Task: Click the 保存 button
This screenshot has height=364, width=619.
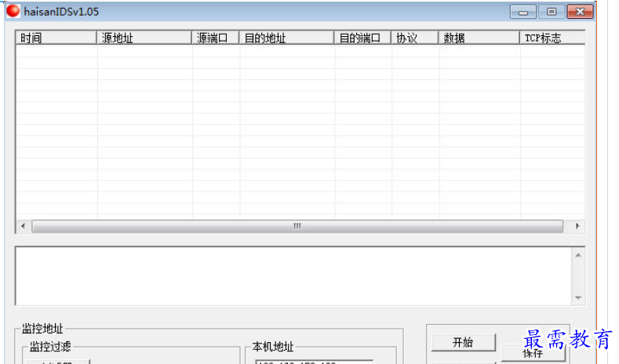Action: pyautogui.click(x=533, y=353)
